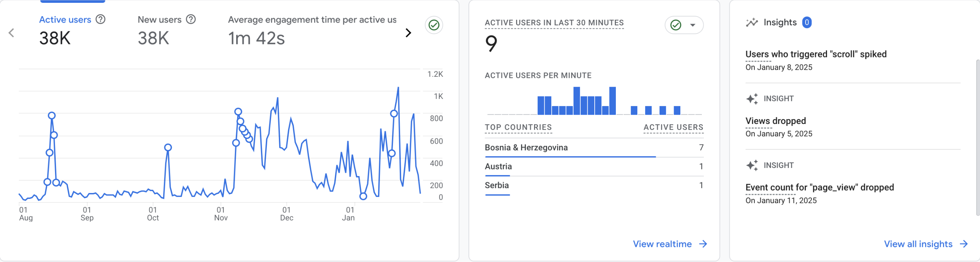The height and width of the screenshot is (262, 980).
Task: Click the arrow icon next to View realtime
Action: pyautogui.click(x=703, y=244)
